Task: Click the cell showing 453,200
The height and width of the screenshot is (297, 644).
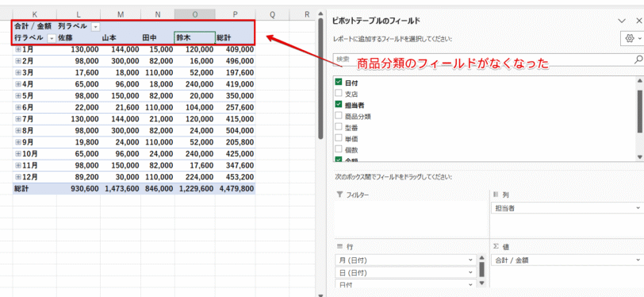Action: pos(235,177)
